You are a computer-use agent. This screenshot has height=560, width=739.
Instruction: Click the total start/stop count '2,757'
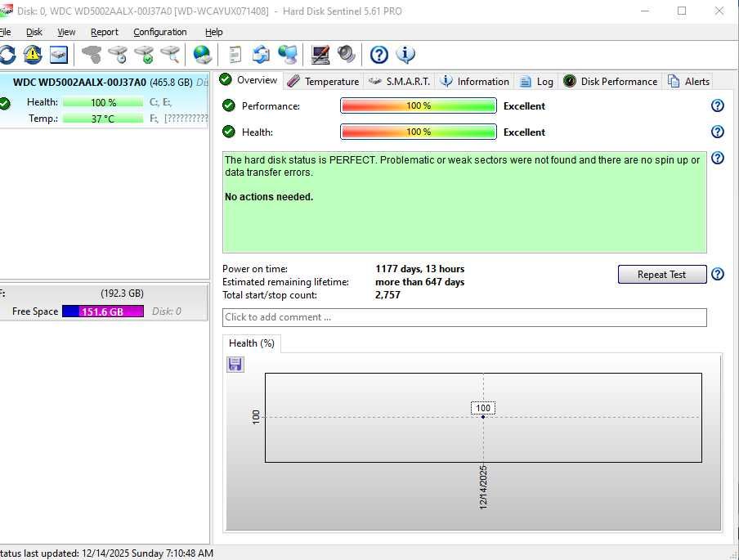[387, 295]
